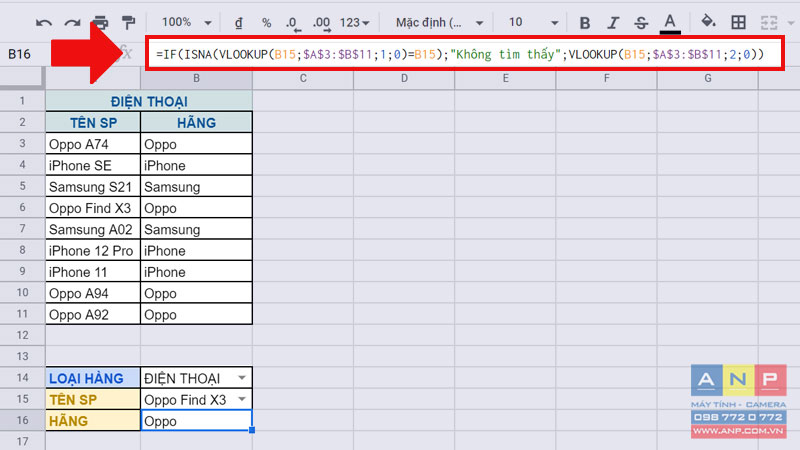
Task: Open the 123 number formats dropdown
Action: (x=355, y=22)
